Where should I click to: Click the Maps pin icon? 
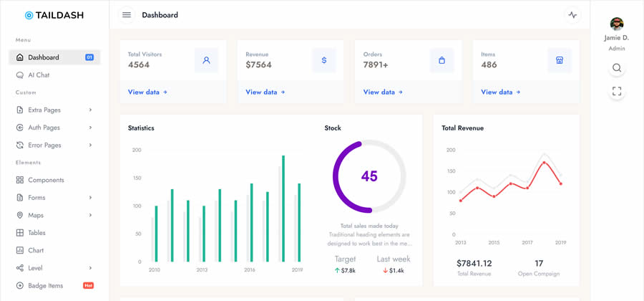point(20,216)
